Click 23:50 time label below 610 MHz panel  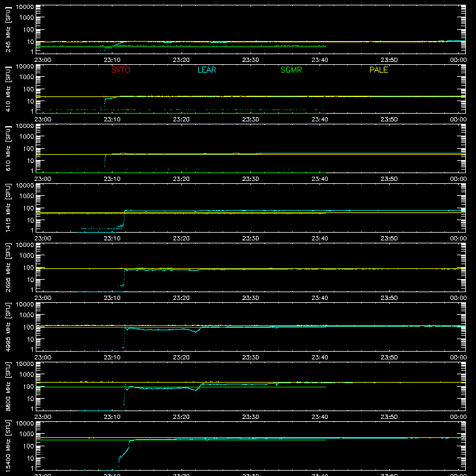tap(389, 179)
